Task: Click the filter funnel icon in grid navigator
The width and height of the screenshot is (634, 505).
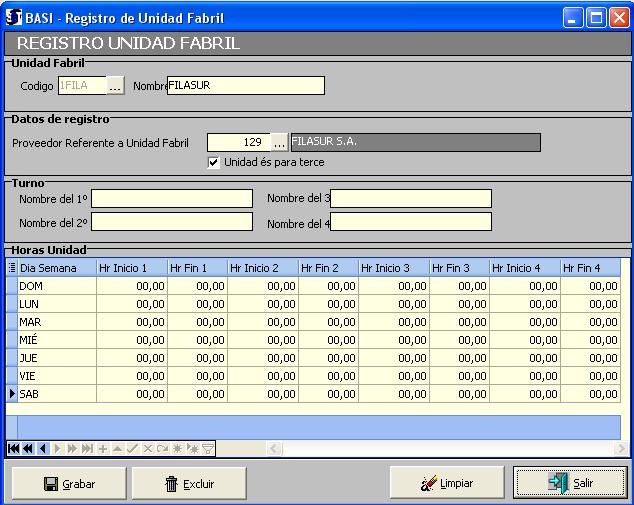Action: 208,449
